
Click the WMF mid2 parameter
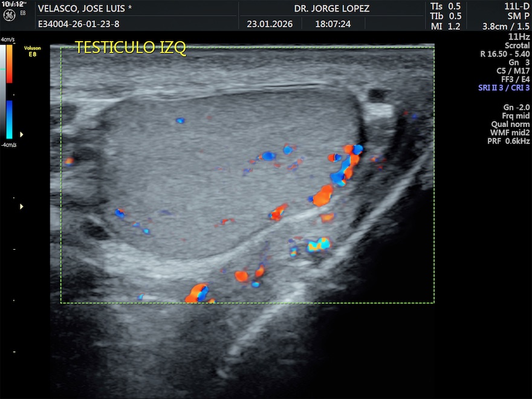510,132
